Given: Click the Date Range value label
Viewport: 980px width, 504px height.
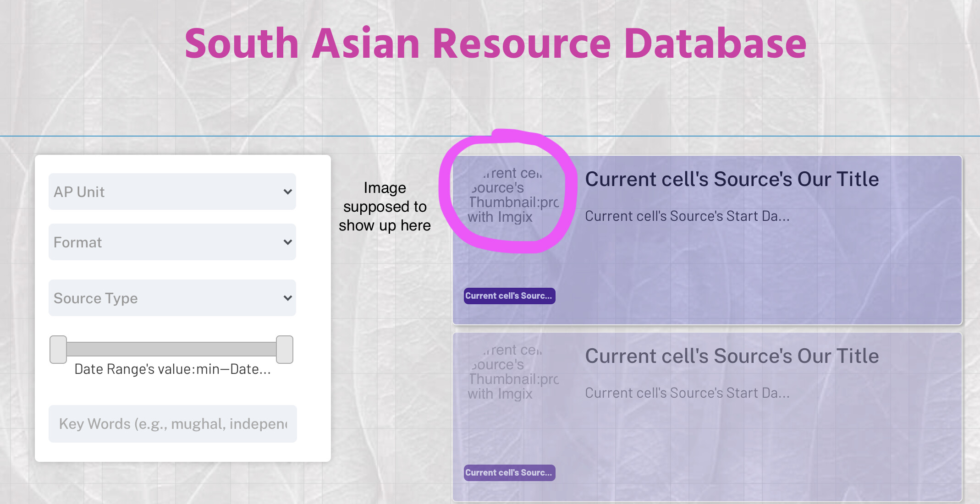Looking at the screenshot, I should tap(172, 369).
